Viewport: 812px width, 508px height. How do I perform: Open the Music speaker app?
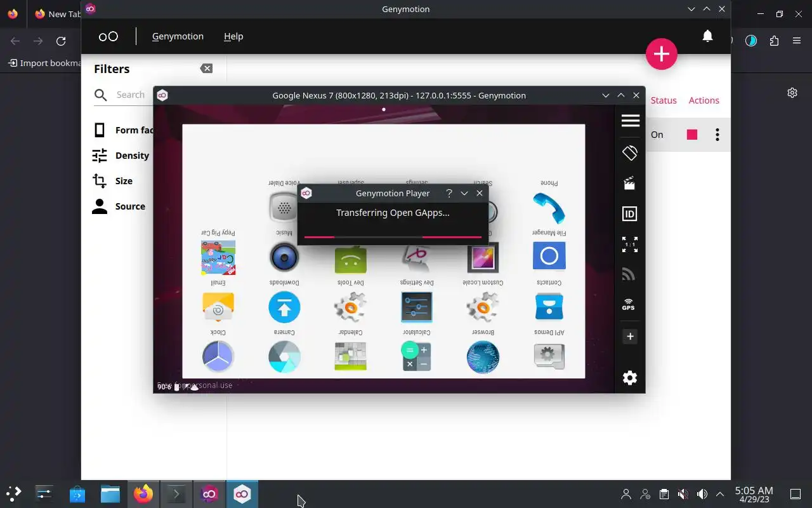click(284, 257)
